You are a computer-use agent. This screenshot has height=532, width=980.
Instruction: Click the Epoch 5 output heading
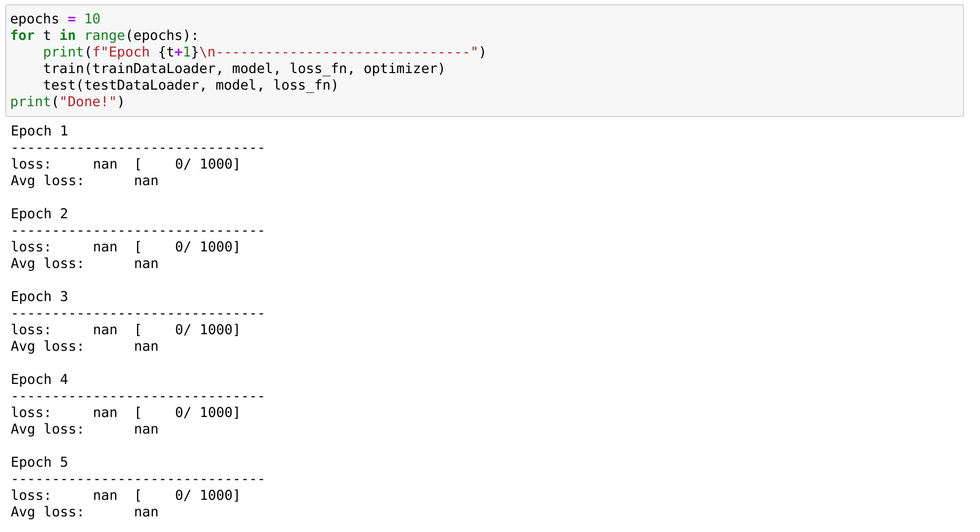coord(39,462)
